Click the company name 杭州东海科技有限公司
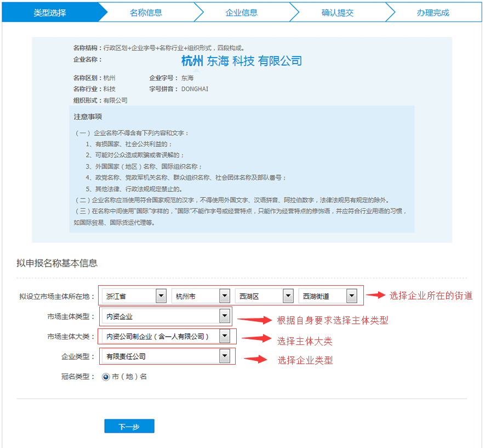The image size is (485, 448). tap(241, 60)
